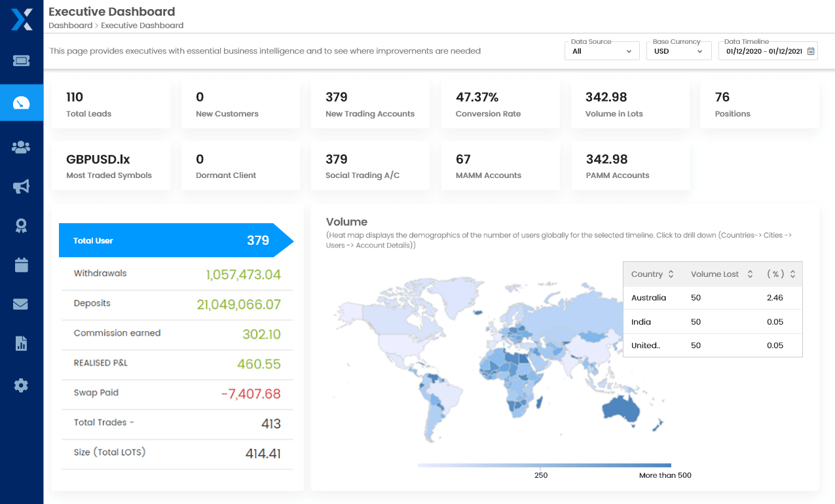Click the Total Trades value 413
The width and height of the screenshot is (835, 504).
tap(270, 424)
